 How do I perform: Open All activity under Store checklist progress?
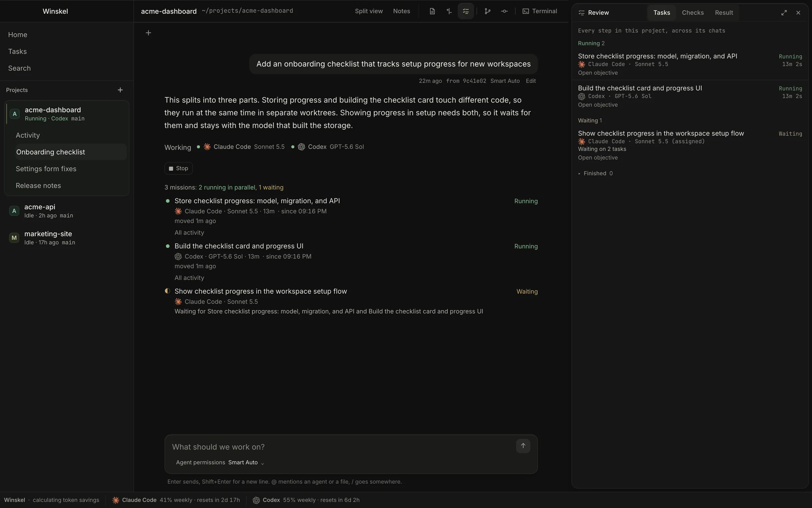pos(189,233)
